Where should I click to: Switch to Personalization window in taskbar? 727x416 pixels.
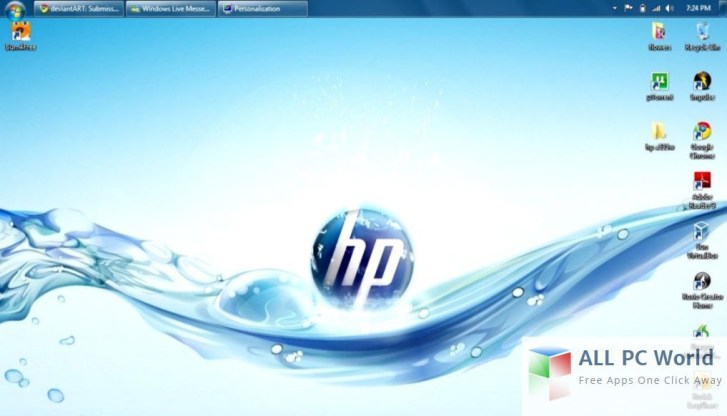pyautogui.click(x=262, y=8)
